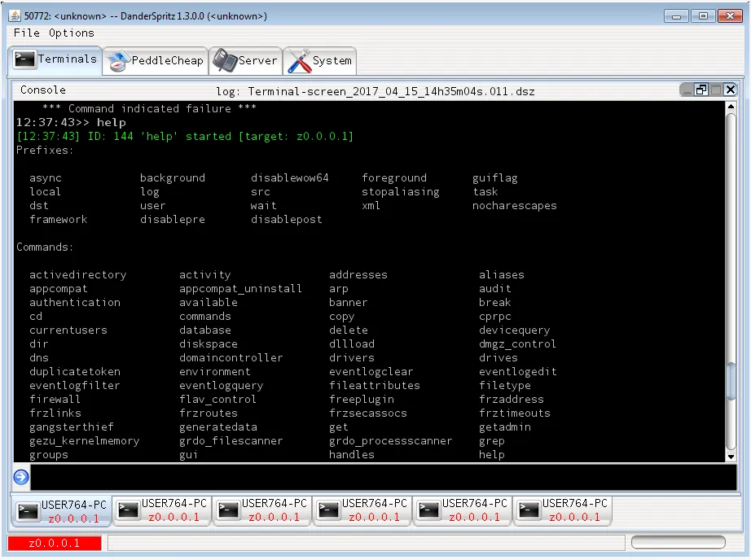The image size is (751, 560).
Task: Click the red z0.0.0.1 status indicator
Action: tap(55, 543)
